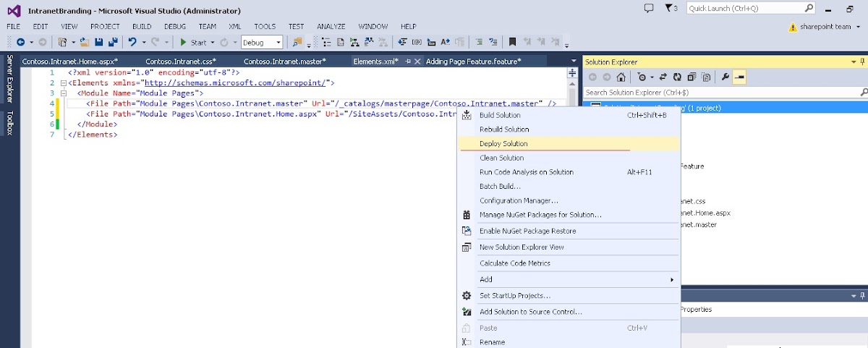Image resolution: width=868 pixels, height=348 pixels.
Task: Open the feedback speech bubble icon
Action: 649,8
